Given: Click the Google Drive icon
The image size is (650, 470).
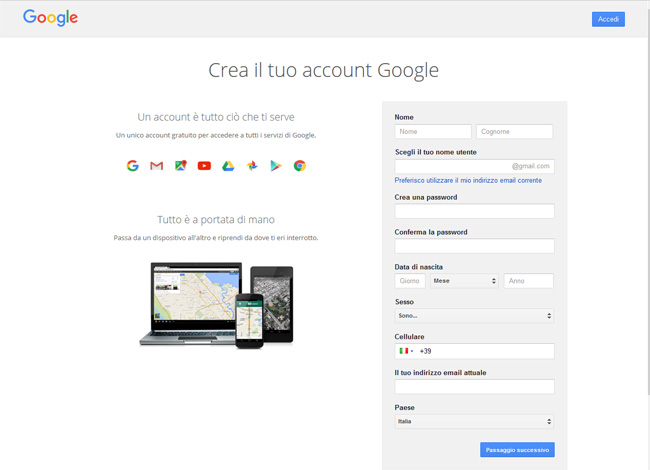Looking at the screenshot, I should click(228, 166).
